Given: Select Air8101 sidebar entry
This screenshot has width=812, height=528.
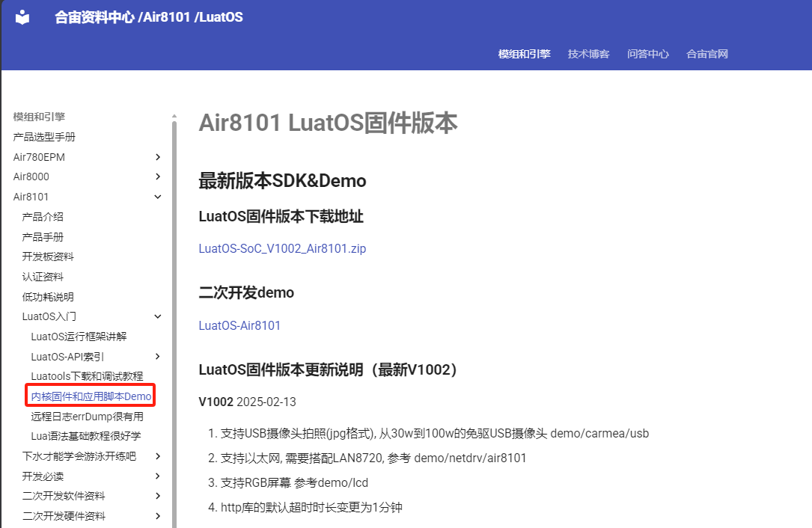Looking at the screenshot, I should pyautogui.click(x=31, y=197).
